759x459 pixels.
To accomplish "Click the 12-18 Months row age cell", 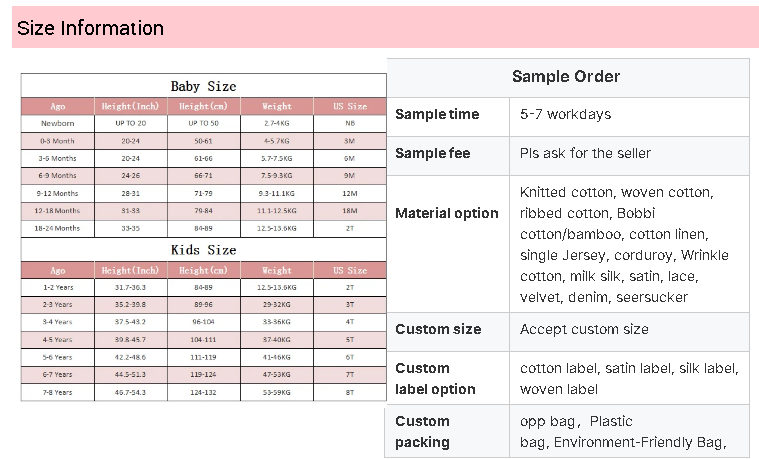I will coord(58,211).
